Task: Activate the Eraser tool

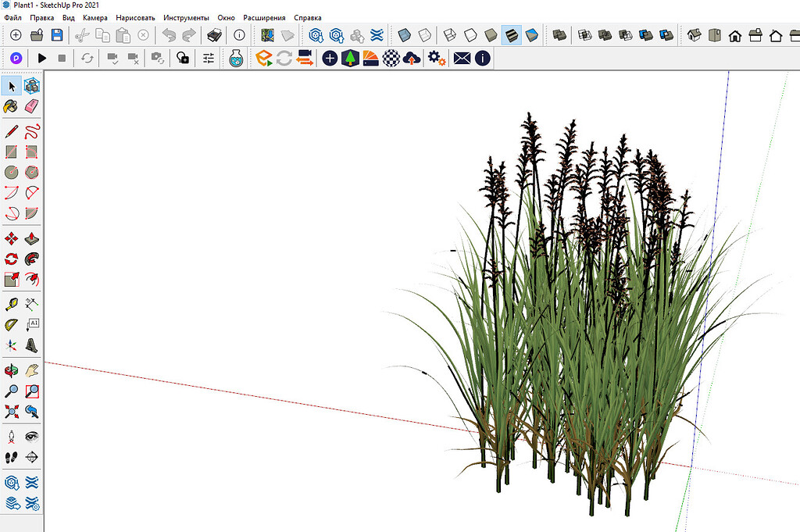Action: coord(31,106)
